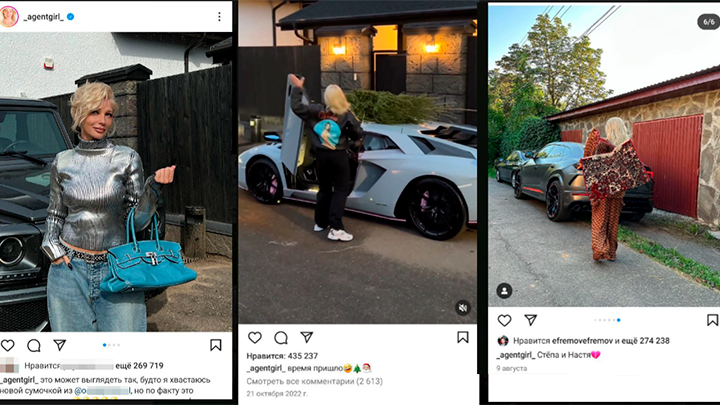The height and width of the screenshot is (405, 720).
Task: Select carousel dots under silver sweater photo
Action: 112,345
